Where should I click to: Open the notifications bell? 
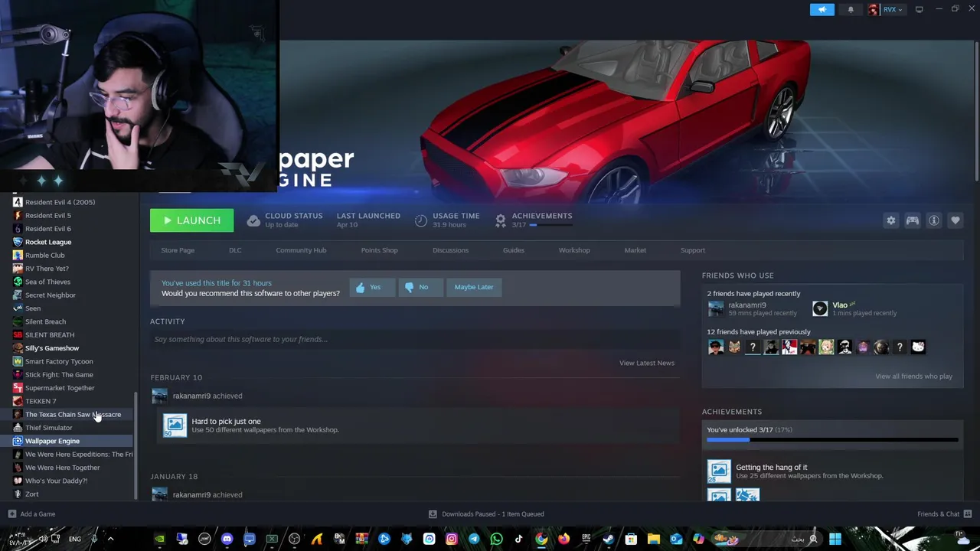pyautogui.click(x=851, y=9)
